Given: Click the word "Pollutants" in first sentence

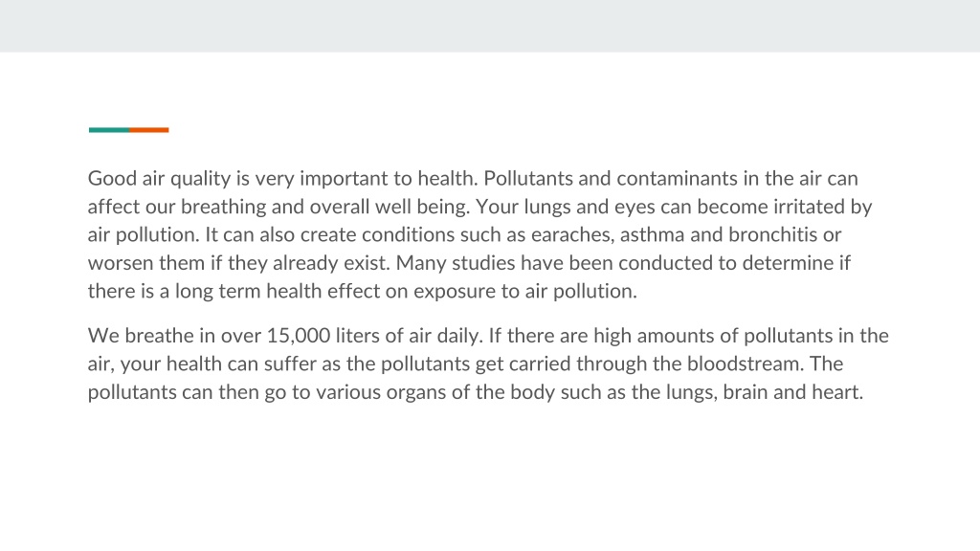Looking at the screenshot, I should tap(528, 178).
